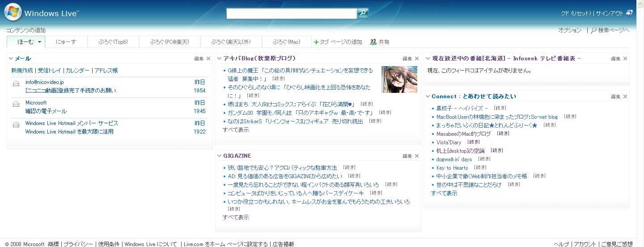The width and height of the screenshot is (644, 247).
Task: Click 編集 on the アキバBlog widget
Action: (407, 59)
